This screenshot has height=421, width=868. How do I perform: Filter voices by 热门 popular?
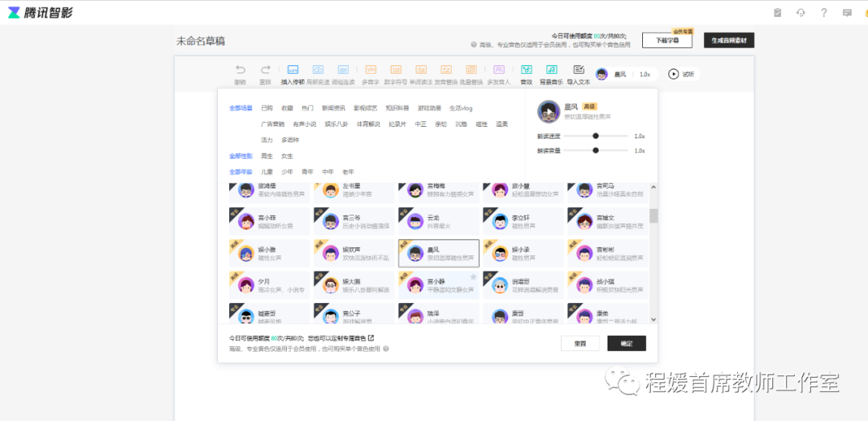click(x=307, y=108)
